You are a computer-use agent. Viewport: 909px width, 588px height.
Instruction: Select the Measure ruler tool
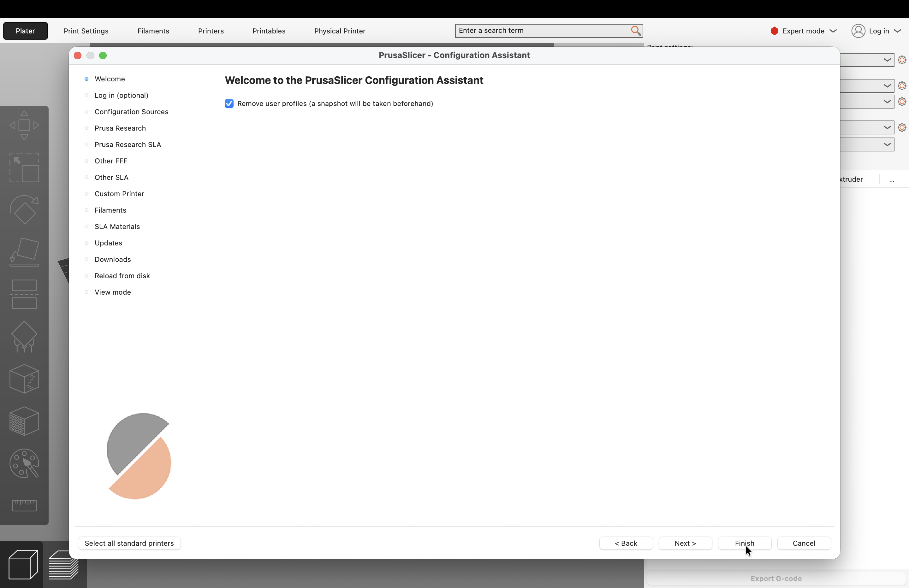click(x=24, y=505)
